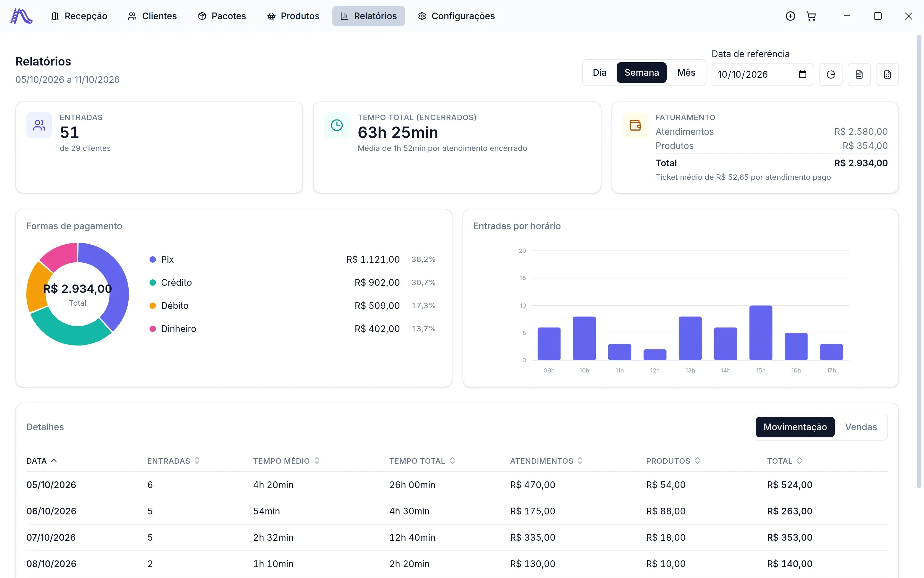This screenshot has width=924, height=578.
Task: Sort table by Atendimentos column
Action: 546,461
